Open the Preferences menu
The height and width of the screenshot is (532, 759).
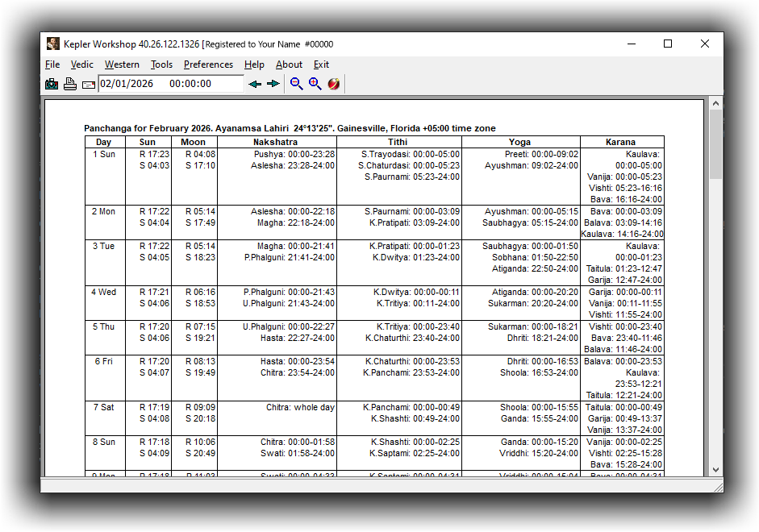(208, 64)
